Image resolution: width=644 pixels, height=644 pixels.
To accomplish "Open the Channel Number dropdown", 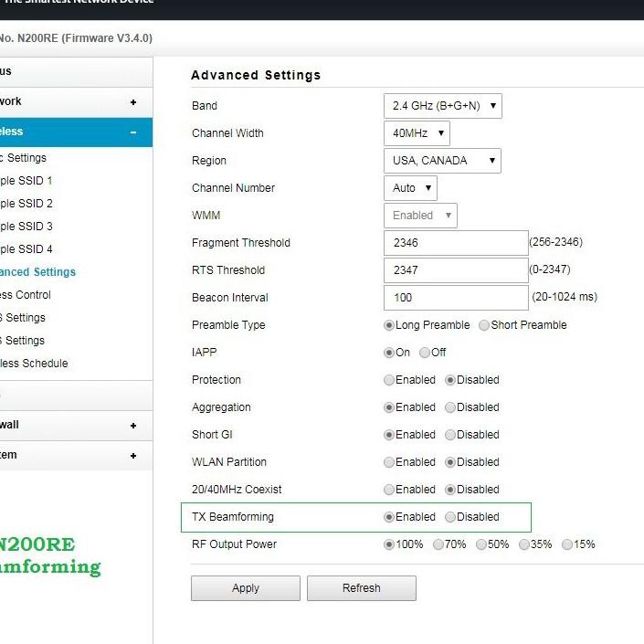I will coord(410,188).
